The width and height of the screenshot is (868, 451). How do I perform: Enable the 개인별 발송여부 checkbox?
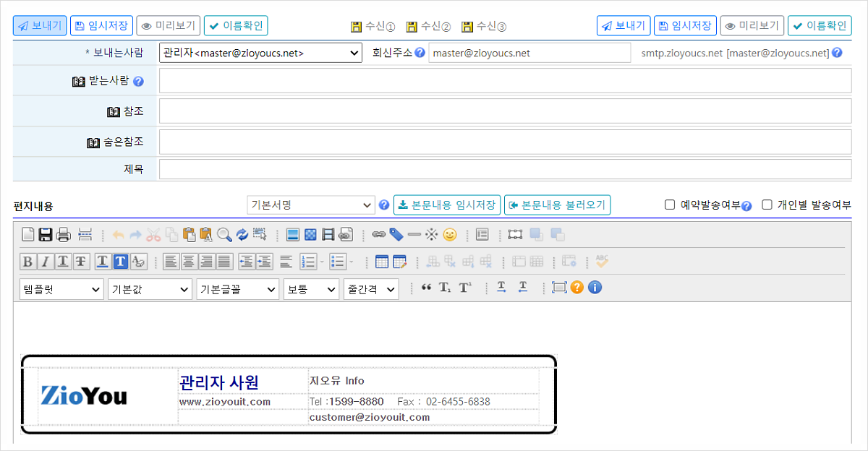[x=767, y=205]
